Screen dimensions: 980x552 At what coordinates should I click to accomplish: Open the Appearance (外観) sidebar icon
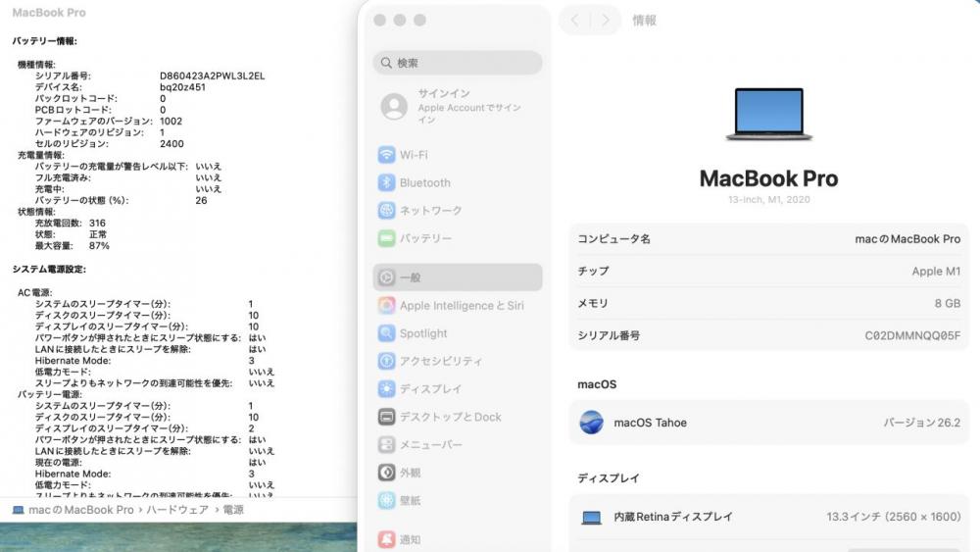click(386, 473)
